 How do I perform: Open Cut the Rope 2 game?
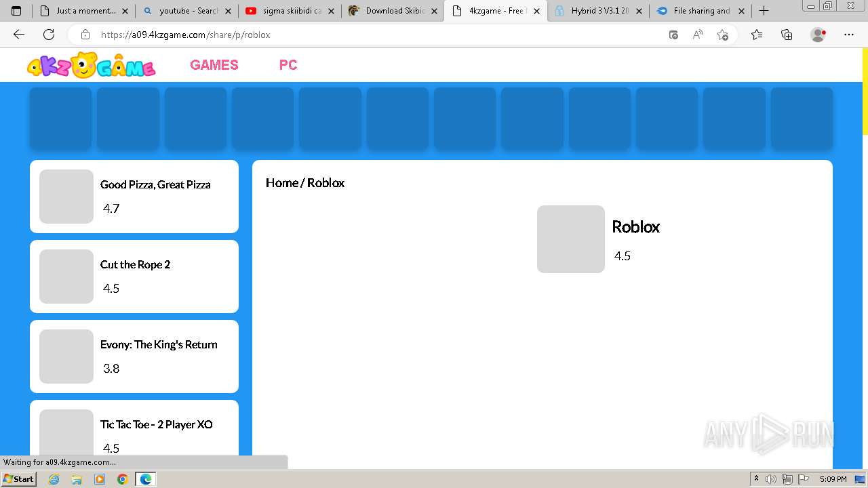(x=135, y=264)
